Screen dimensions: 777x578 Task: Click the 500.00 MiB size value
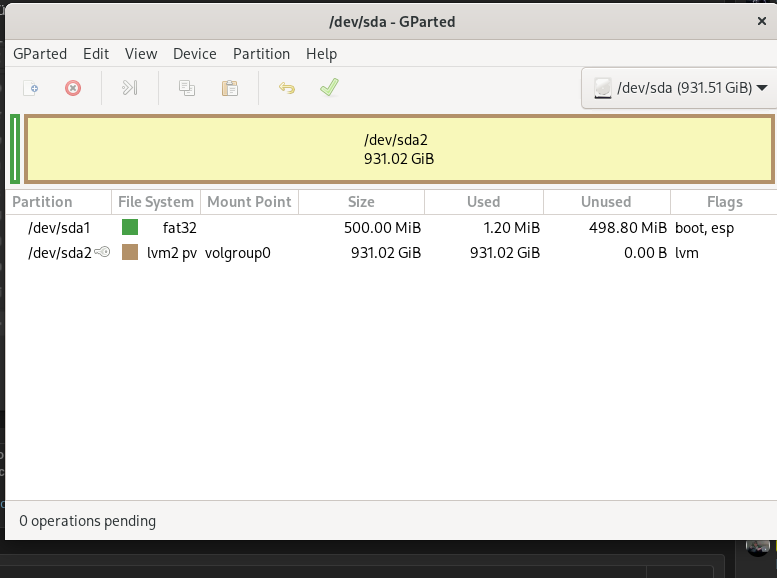[382, 228]
